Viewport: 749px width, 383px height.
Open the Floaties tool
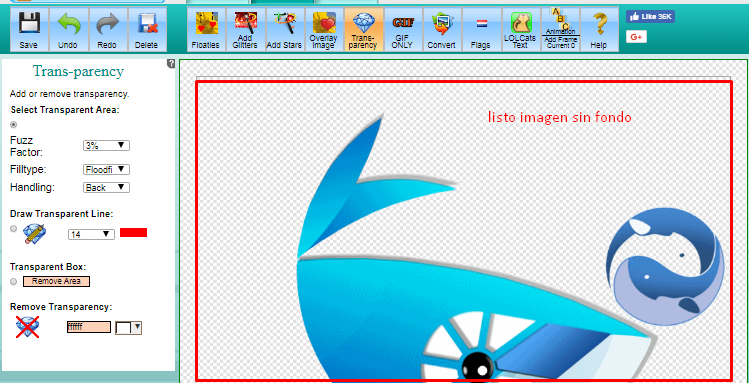[206, 30]
